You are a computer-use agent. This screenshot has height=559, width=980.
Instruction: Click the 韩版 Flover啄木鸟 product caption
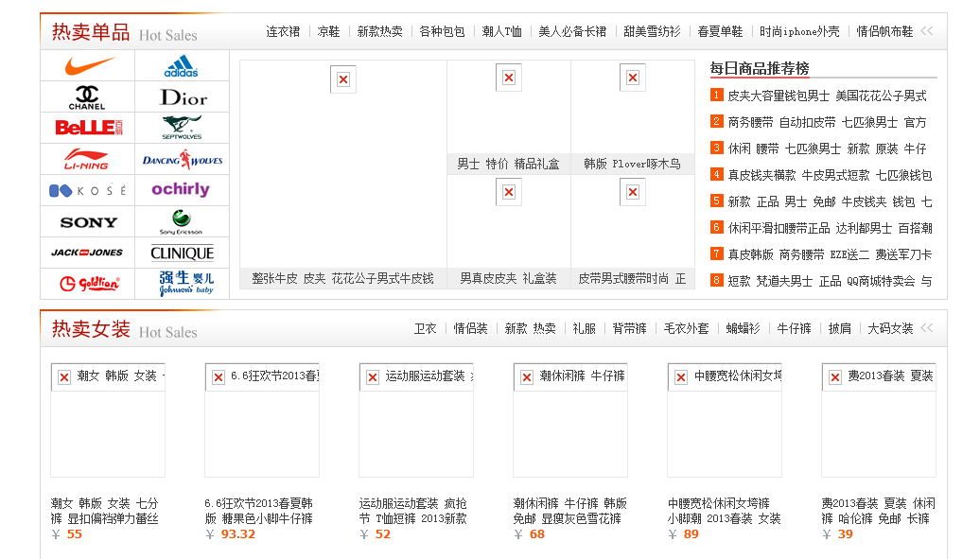tap(632, 164)
